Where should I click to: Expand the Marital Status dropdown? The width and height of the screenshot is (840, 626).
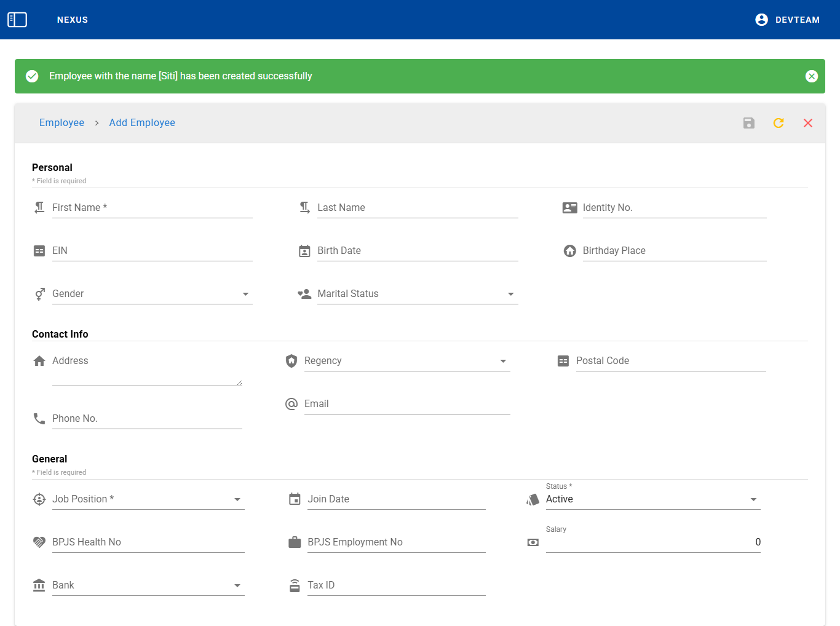417,294
